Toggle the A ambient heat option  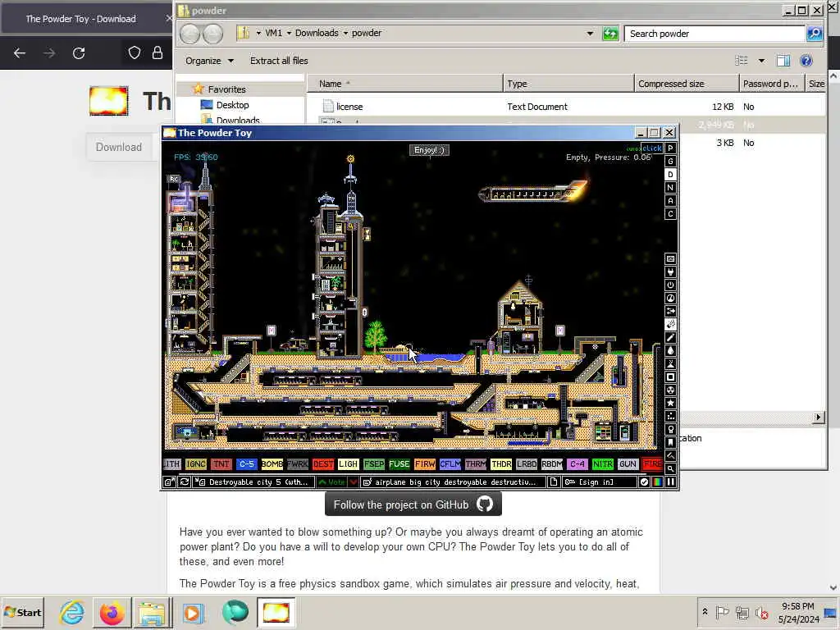click(x=670, y=200)
